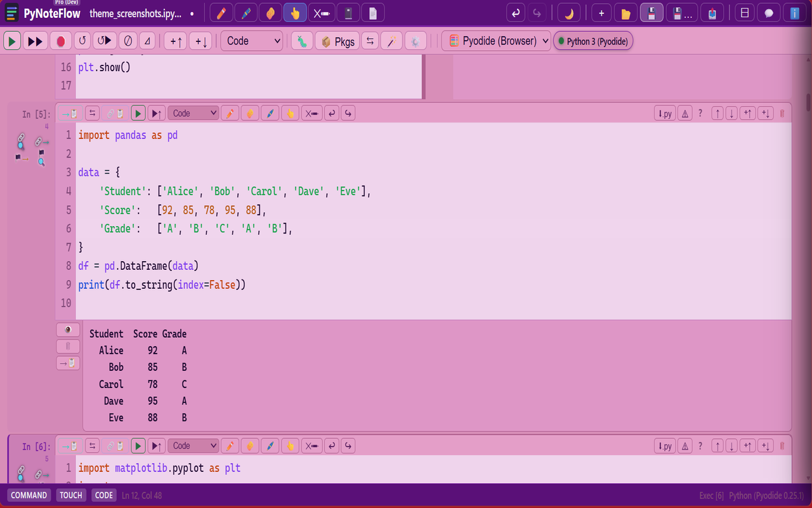Viewport: 812px width, 508px height.
Task: Insert cell above using main toolbar +↑
Action: click(175, 41)
